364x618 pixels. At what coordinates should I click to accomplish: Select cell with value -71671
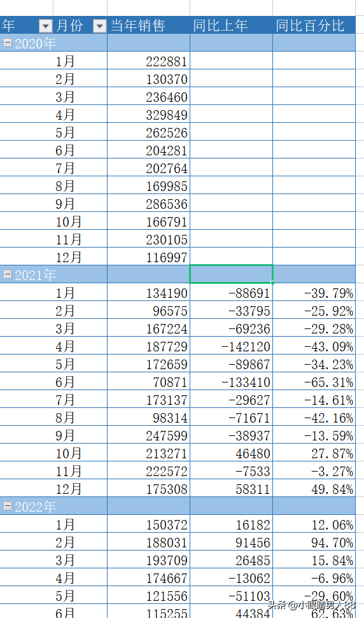point(231,418)
